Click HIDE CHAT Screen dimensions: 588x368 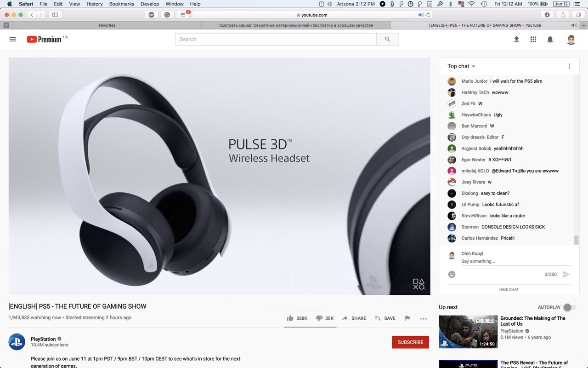(x=509, y=289)
